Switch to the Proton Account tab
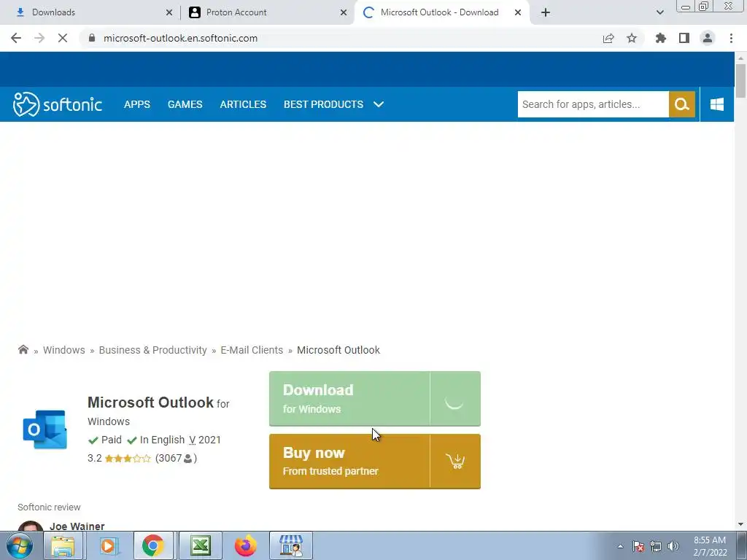747x560 pixels. tap(267, 12)
